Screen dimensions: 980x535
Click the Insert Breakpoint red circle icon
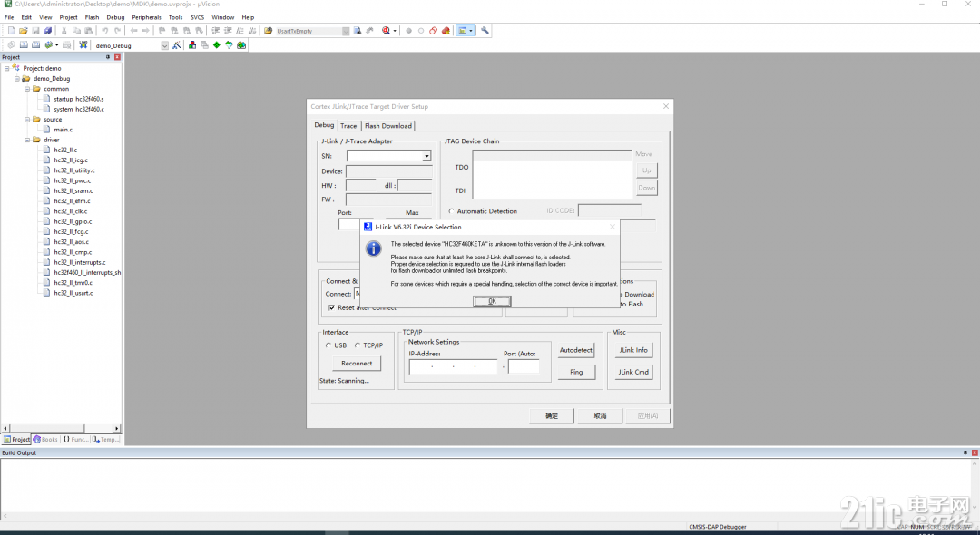pyautogui.click(x=408, y=31)
